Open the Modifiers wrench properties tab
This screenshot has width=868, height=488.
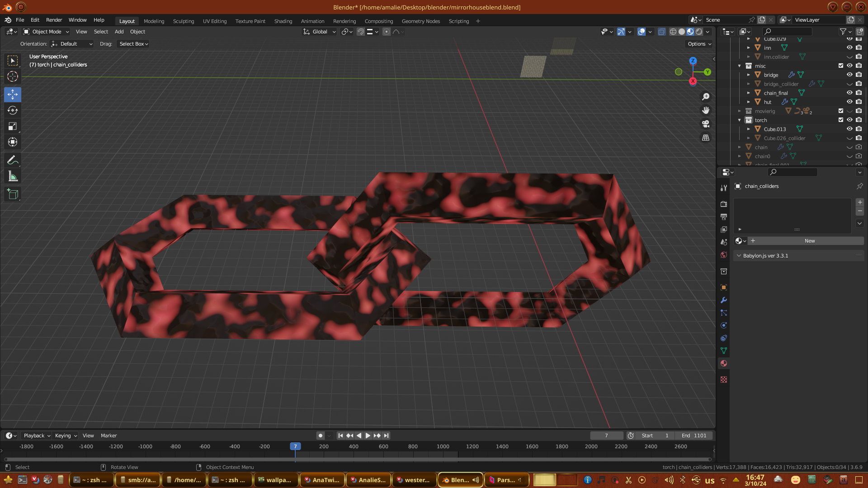click(x=724, y=300)
